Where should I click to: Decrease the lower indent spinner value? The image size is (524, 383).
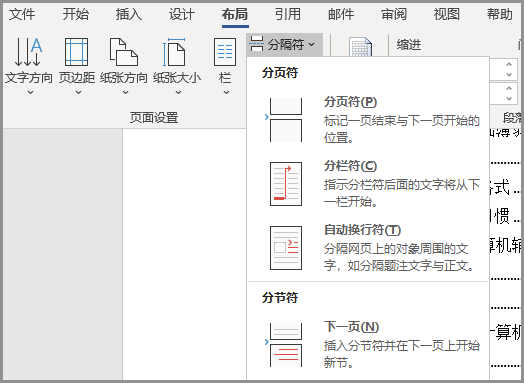click(509, 99)
